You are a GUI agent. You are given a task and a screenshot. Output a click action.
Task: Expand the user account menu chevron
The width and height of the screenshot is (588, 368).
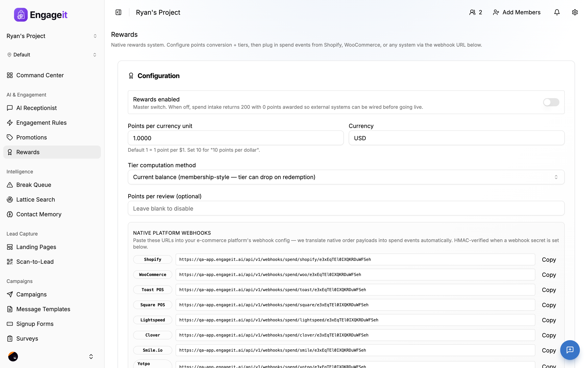tap(91, 357)
